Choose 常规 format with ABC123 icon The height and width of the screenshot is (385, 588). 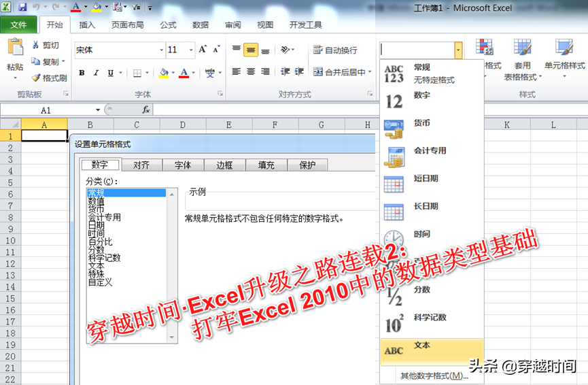[x=432, y=73]
